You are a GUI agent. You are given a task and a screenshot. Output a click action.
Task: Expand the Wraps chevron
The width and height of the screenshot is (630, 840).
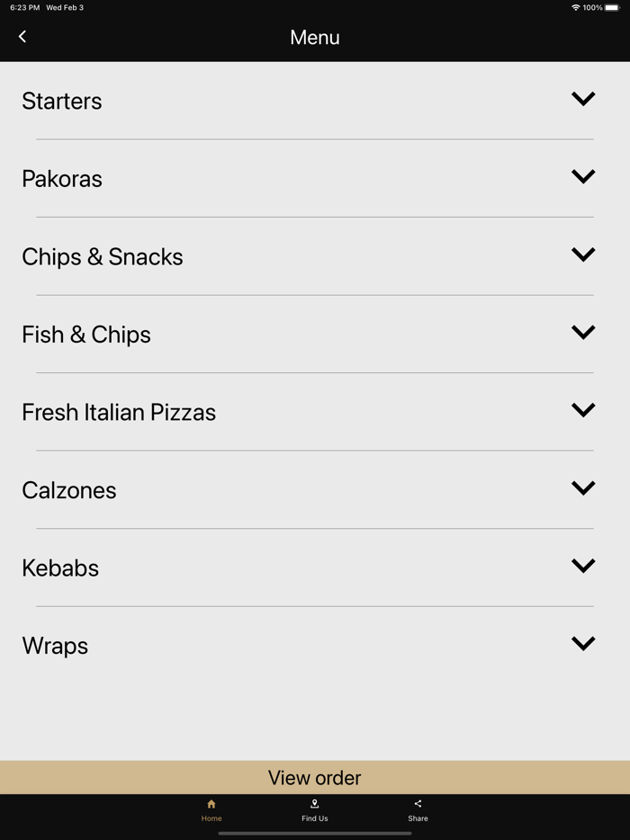pos(583,643)
